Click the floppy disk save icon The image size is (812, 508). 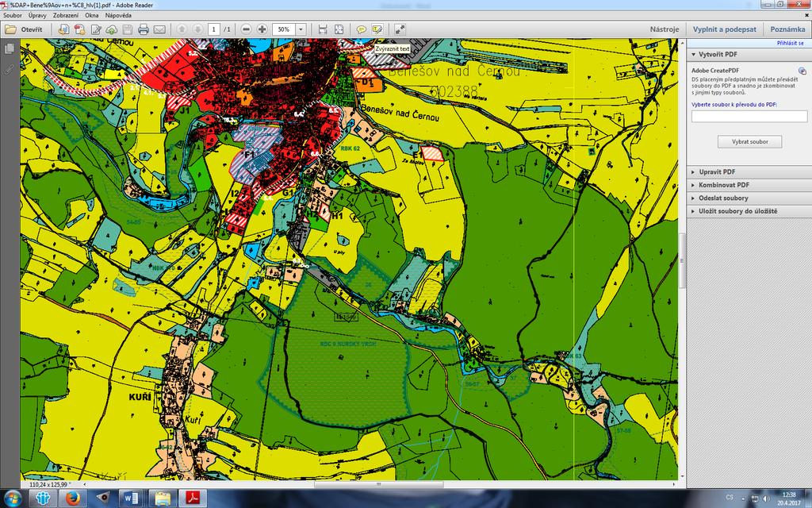pyautogui.click(x=128, y=29)
